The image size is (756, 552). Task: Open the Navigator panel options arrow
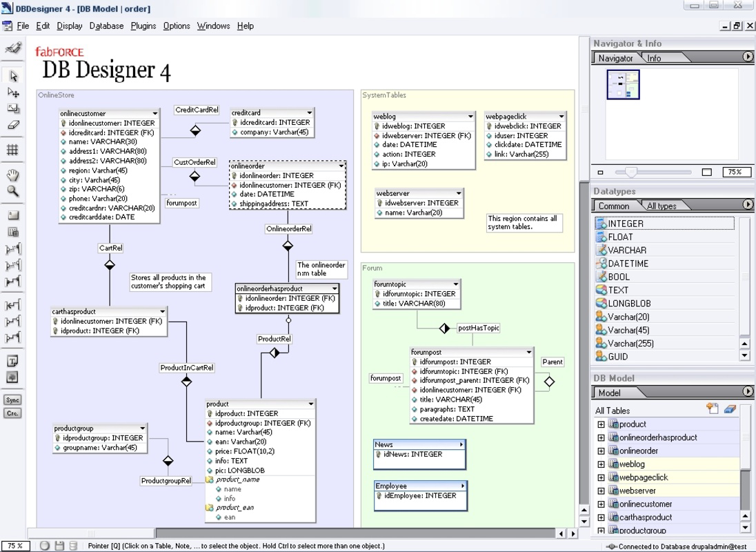pyautogui.click(x=747, y=57)
